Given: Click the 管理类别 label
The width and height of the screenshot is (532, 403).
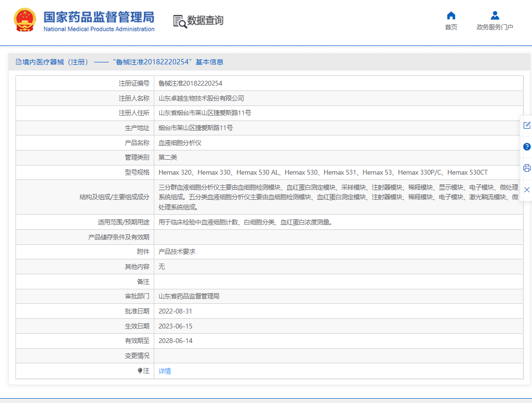Looking at the screenshot, I should coord(137,157).
